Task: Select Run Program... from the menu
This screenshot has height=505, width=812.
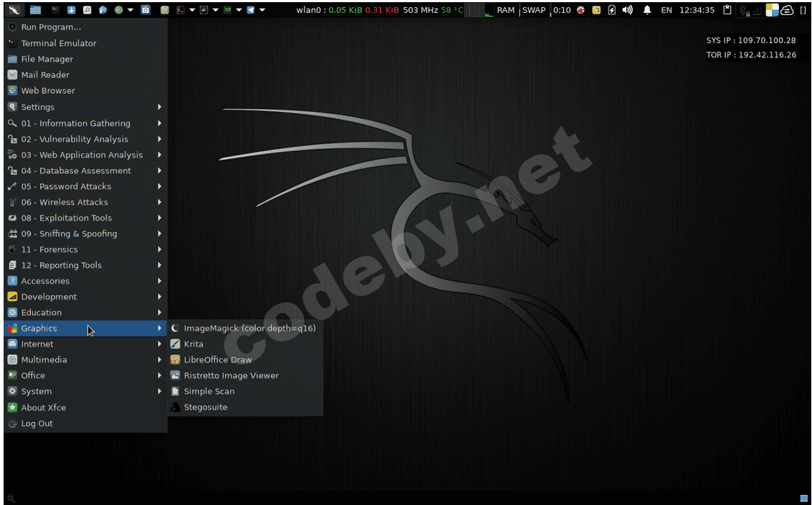Action: [x=85, y=27]
